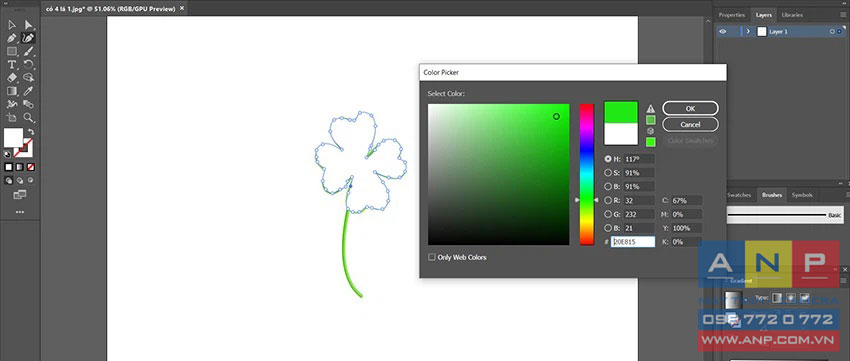Select the Curvature tool
This screenshot has height=361, width=850.
29,38
